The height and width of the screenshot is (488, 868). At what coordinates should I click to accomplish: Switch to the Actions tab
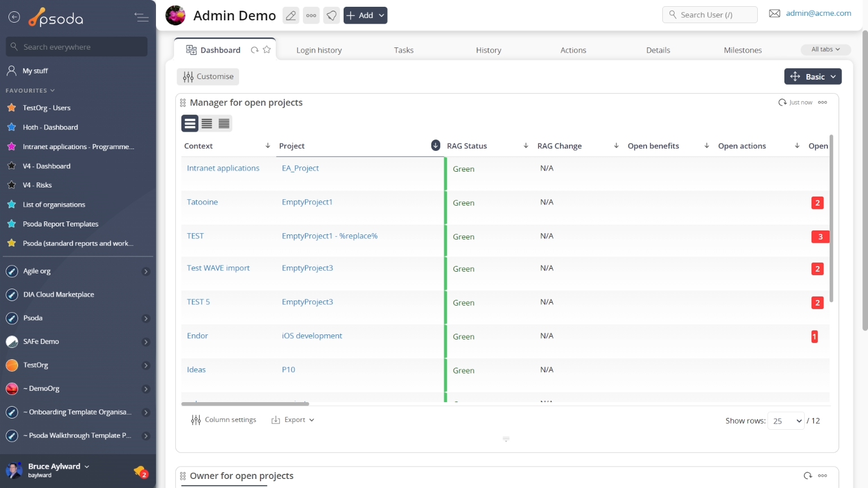pos(574,50)
